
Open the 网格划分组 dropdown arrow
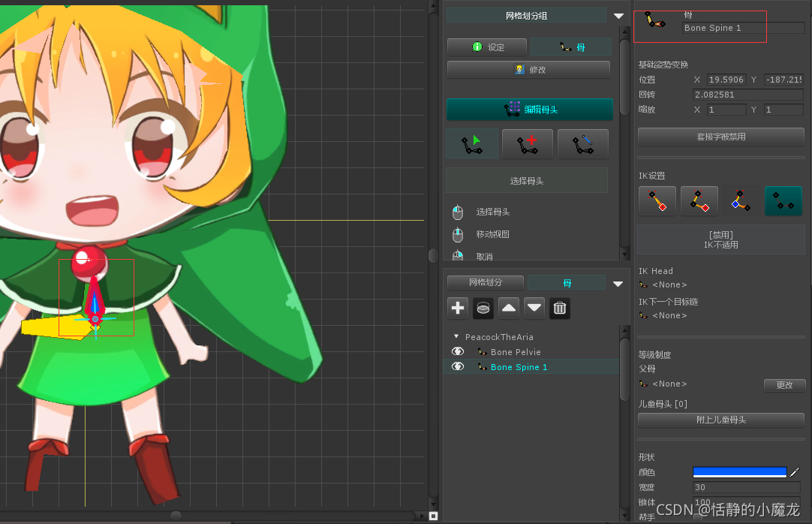pyautogui.click(x=618, y=16)
